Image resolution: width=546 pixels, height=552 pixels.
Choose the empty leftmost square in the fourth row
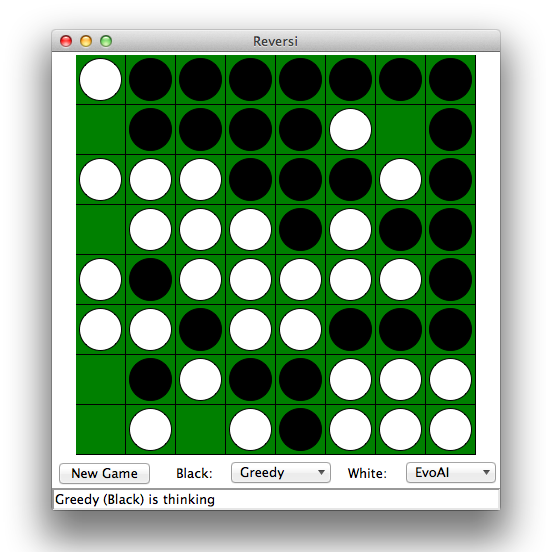[x=101, y=230]
